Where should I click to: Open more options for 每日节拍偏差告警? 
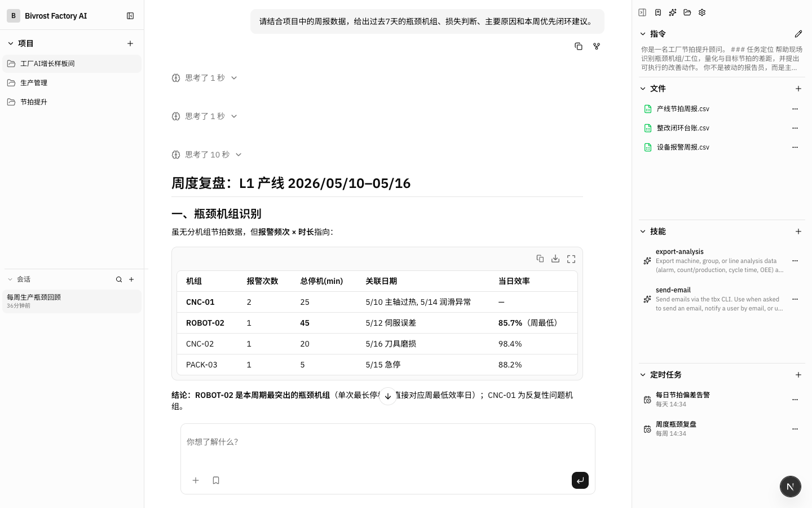click(795, 400)
